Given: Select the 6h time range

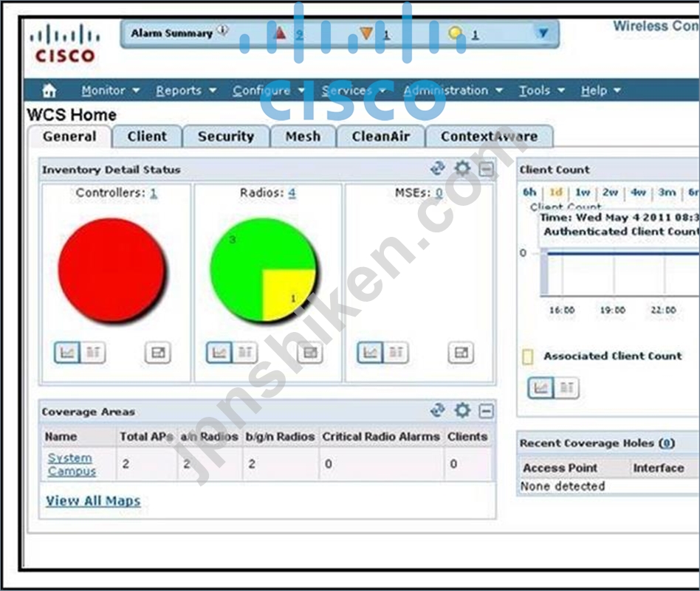Looking at the screenshot, I should click(529, 193).
